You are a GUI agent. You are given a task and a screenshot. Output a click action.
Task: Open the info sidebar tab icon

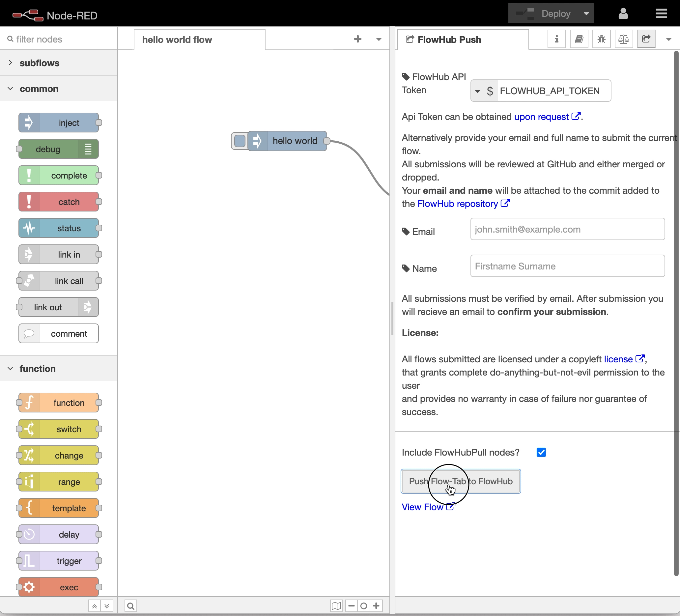click(556, 39)
